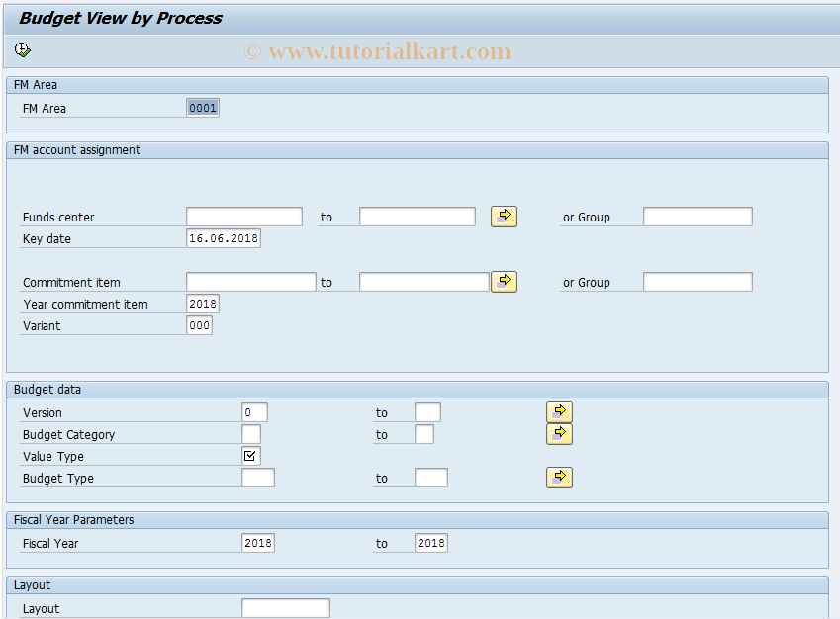Open multiple selection for Budget Category
Viewport: 840px width, 619px height.
559,433
